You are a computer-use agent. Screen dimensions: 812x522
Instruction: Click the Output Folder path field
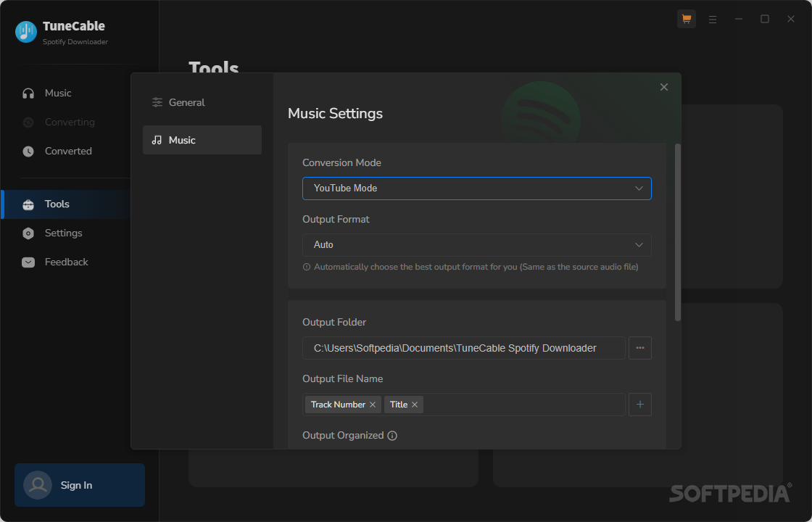click(463, 348)
